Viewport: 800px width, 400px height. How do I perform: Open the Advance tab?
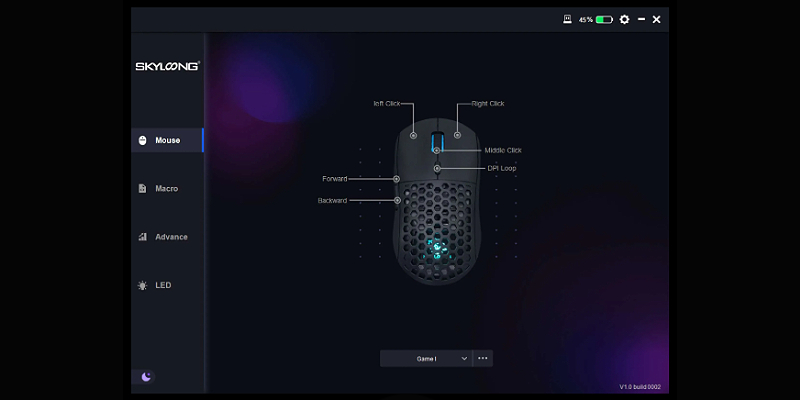[x=171, y=237]
